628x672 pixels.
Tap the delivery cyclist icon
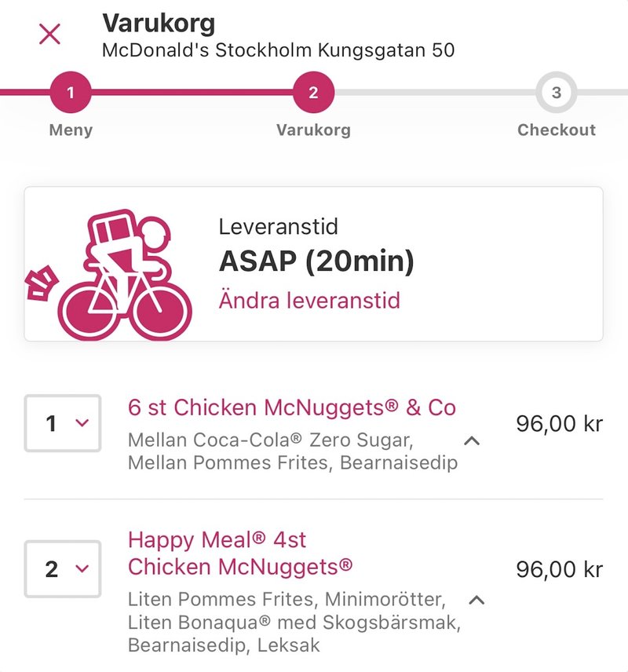click(x=109, y=274)
